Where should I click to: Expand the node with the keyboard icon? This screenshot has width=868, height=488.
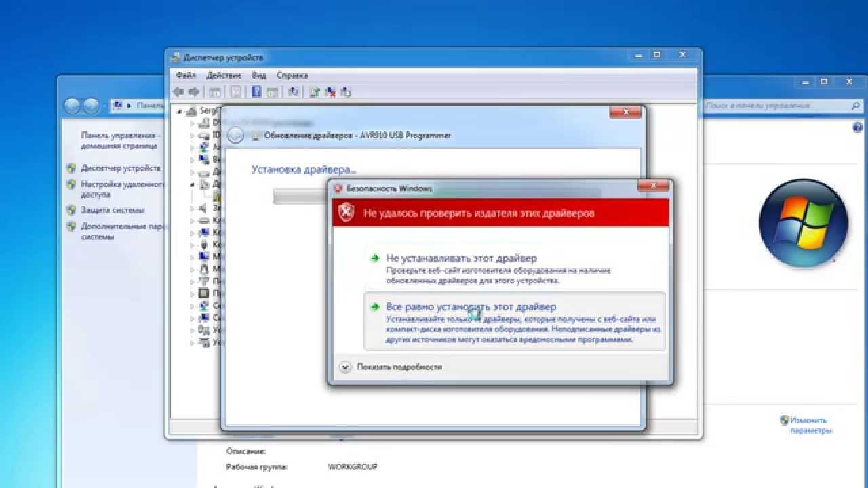[191, 220]
